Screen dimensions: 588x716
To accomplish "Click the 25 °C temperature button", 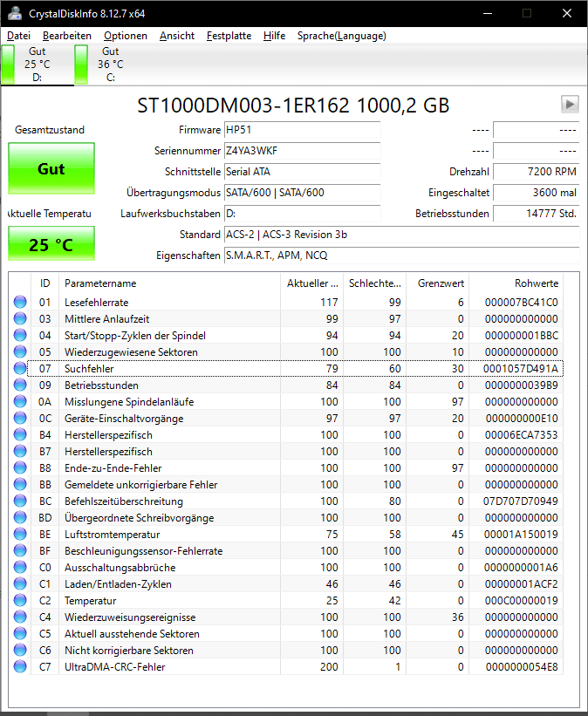I will click(x=51, y=244).
